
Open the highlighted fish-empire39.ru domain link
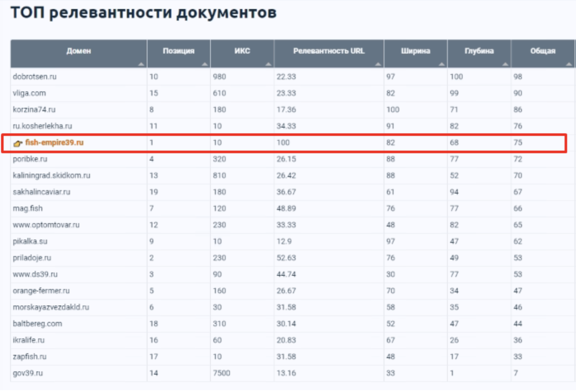point(54,142)
